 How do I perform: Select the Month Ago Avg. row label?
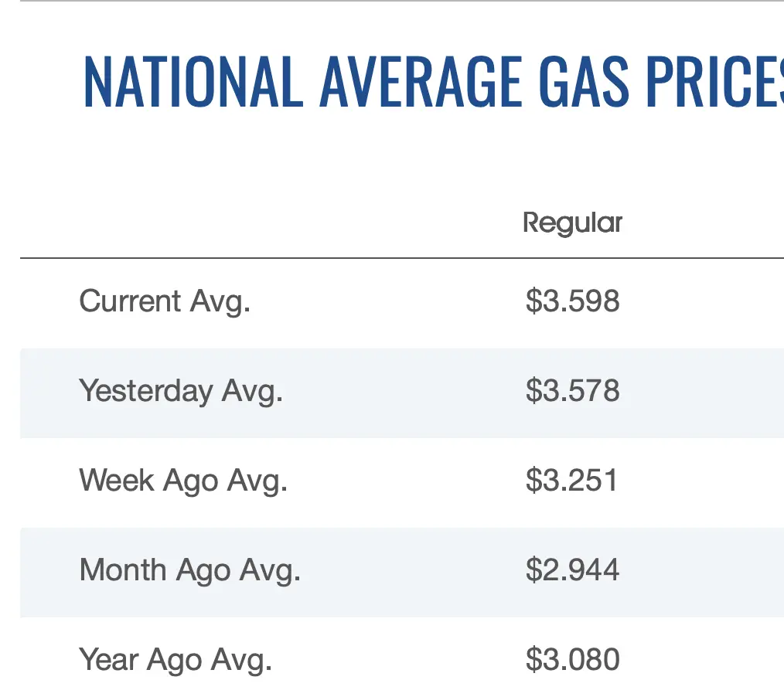point(189,570)
